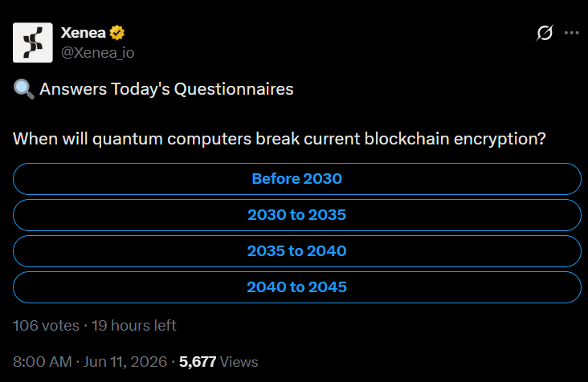
Task: Click the magnifying glass emoji in the post
Action: coord(23,90)
